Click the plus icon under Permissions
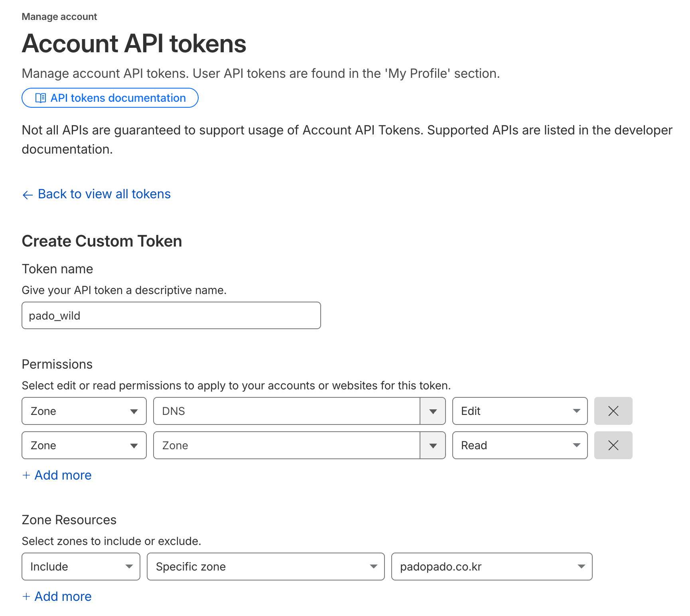 click(x=26, y=475)
